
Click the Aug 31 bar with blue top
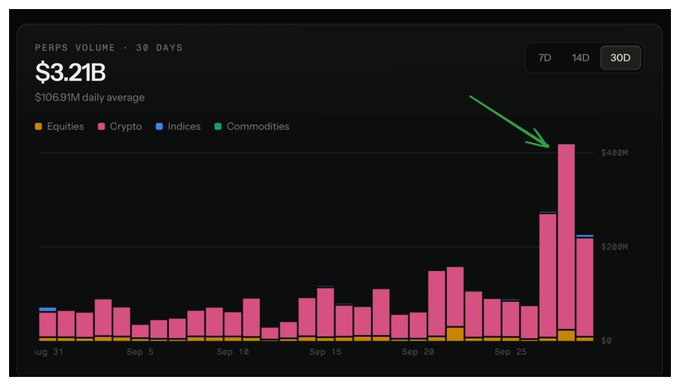(x=48, y=324)
